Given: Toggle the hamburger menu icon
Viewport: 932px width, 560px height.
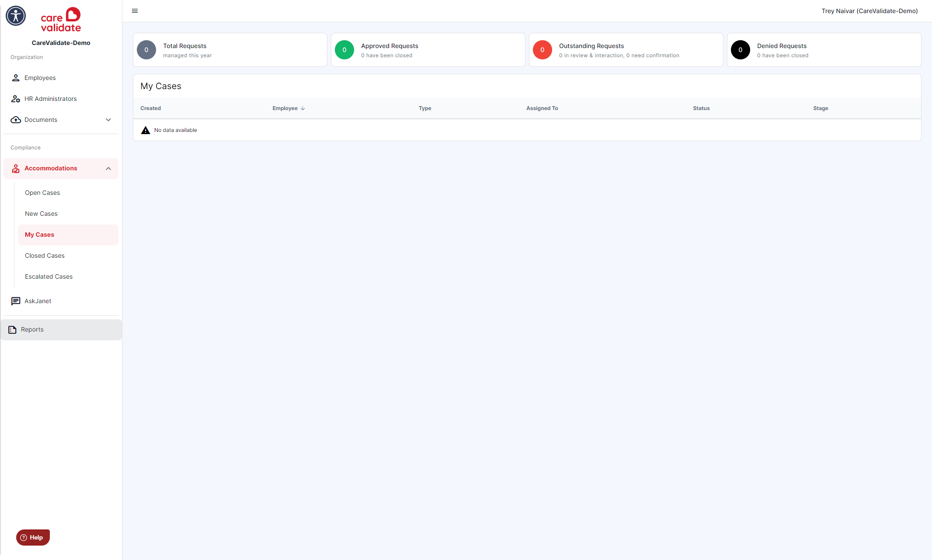Looking at the screenshot, I should click(135, 11).
